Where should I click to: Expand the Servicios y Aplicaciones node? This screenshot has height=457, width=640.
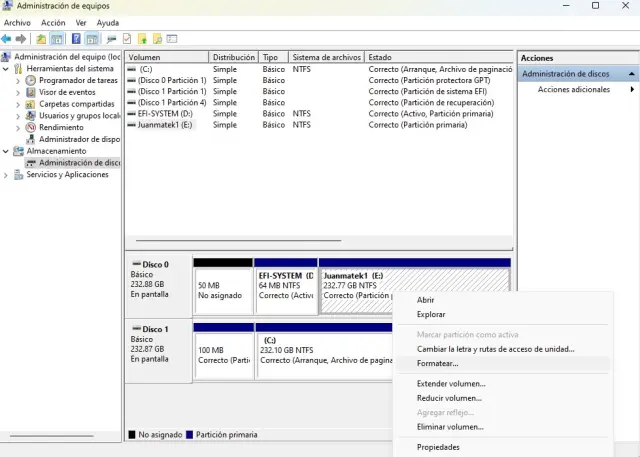[6, 175]
